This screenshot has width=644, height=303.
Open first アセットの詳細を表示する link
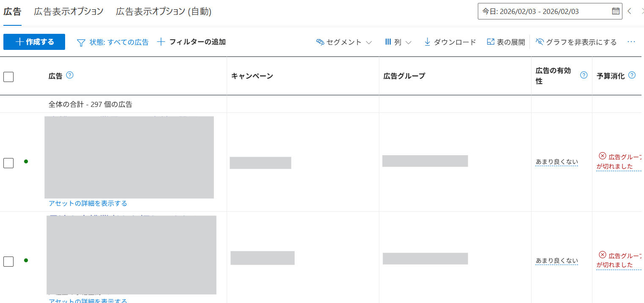(88, 203)
